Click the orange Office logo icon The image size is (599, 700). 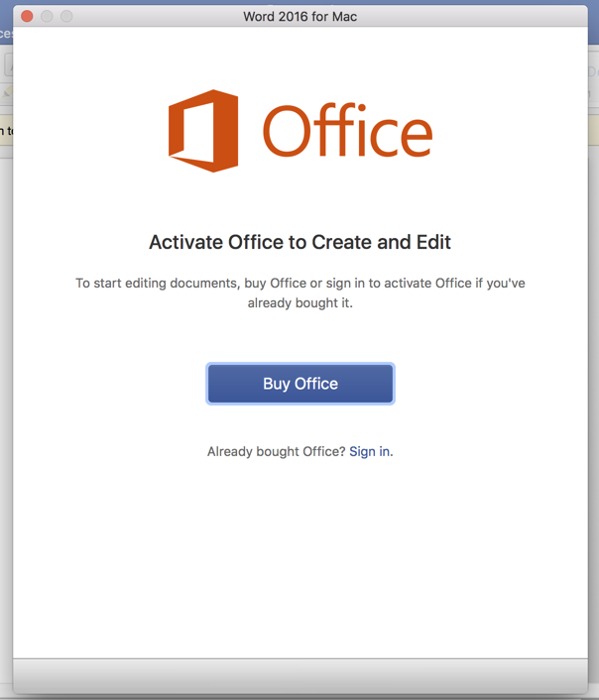[203, 131]
